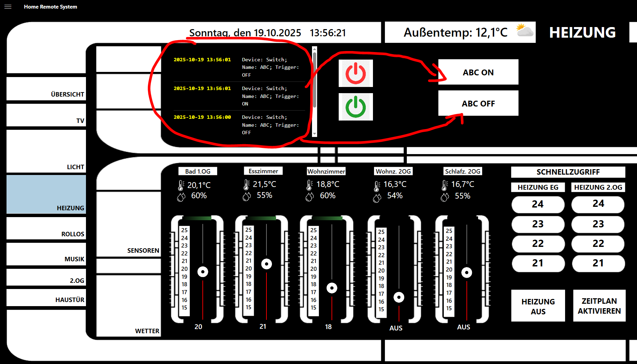Activate schedule via ZEITPLAN AKTIVIEREN
This screenshot has width=637, height=364.
coord(599,306)
